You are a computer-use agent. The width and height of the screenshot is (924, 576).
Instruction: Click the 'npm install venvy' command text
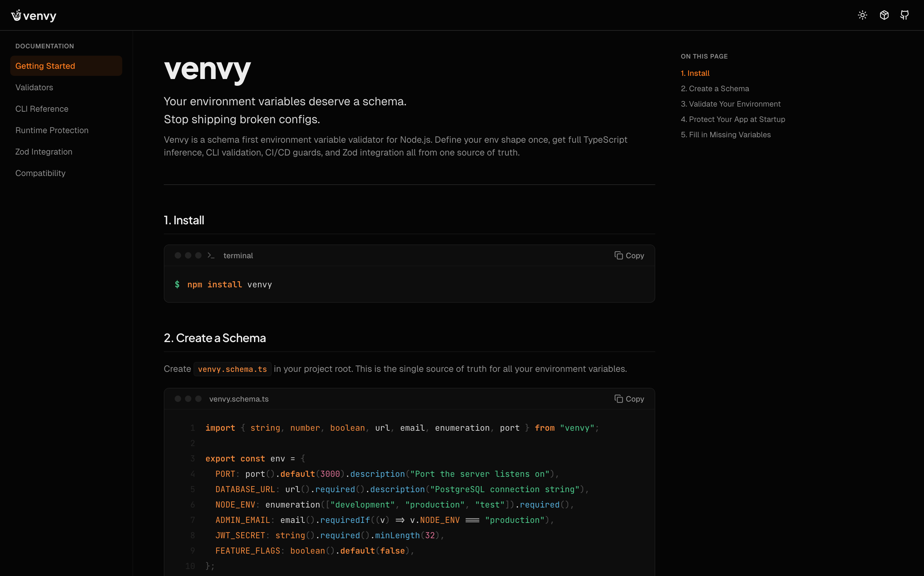tap(229, 284)
